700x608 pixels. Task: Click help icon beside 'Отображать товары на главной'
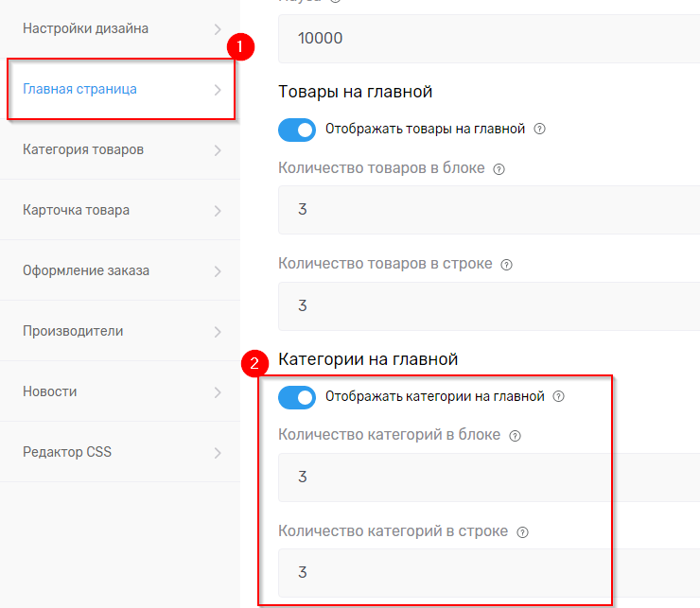pyautogui.click(x=540, y=130)
